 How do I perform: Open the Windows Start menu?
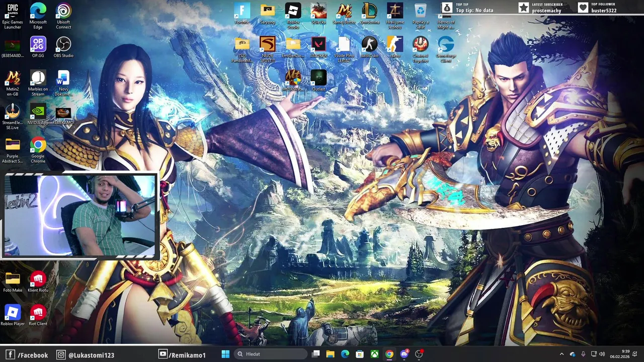pos(225,354)
